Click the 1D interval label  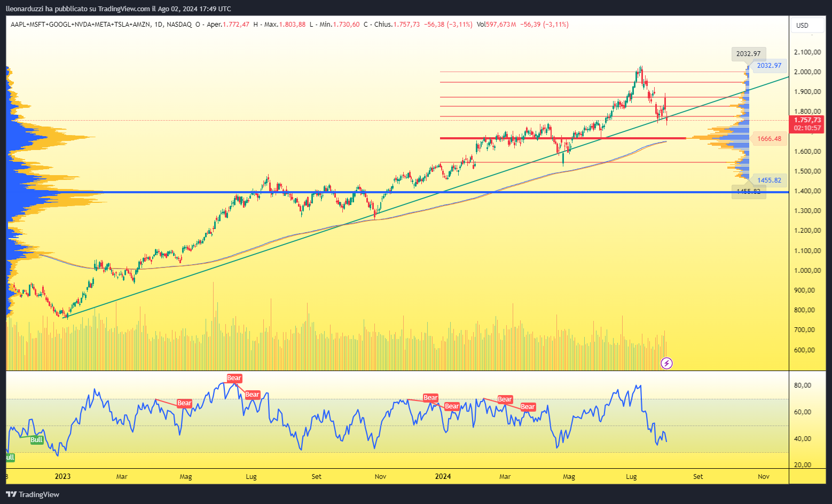point(158,25)
